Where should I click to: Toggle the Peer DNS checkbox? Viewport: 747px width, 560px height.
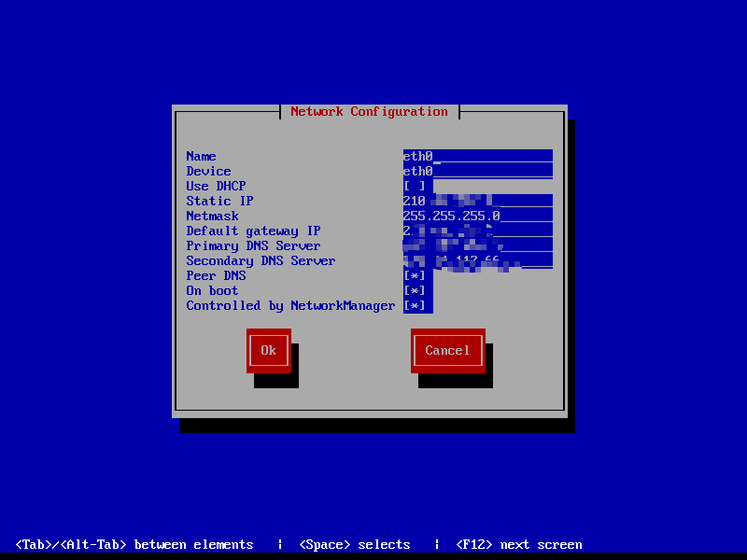pos(415,275)
